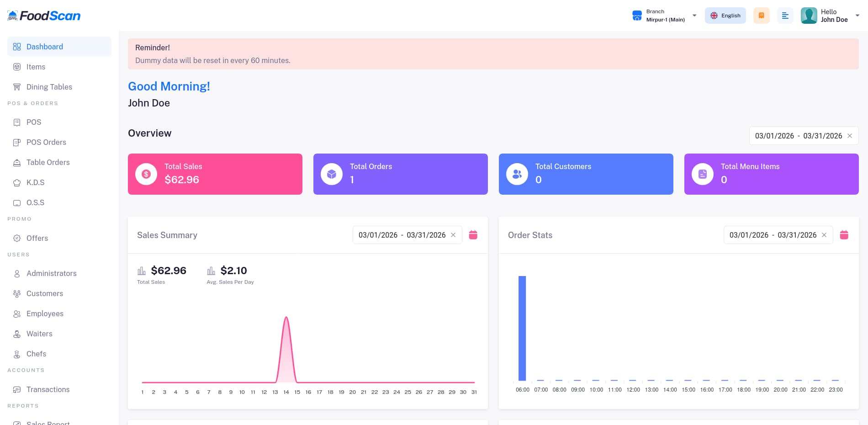The width and height of the screenshot is (868, 425).
Task: Open Dining Tables in the sidebar
Action: [49, 87]
